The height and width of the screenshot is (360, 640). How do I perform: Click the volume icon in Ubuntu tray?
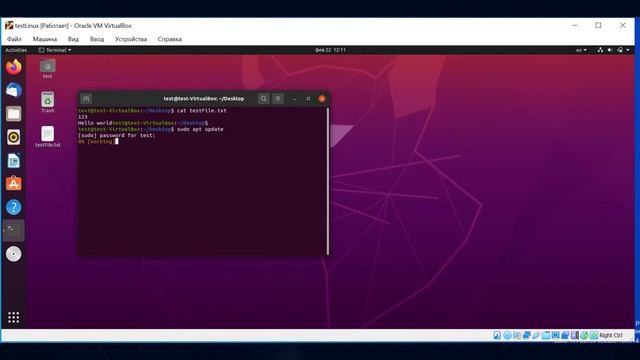610,50
